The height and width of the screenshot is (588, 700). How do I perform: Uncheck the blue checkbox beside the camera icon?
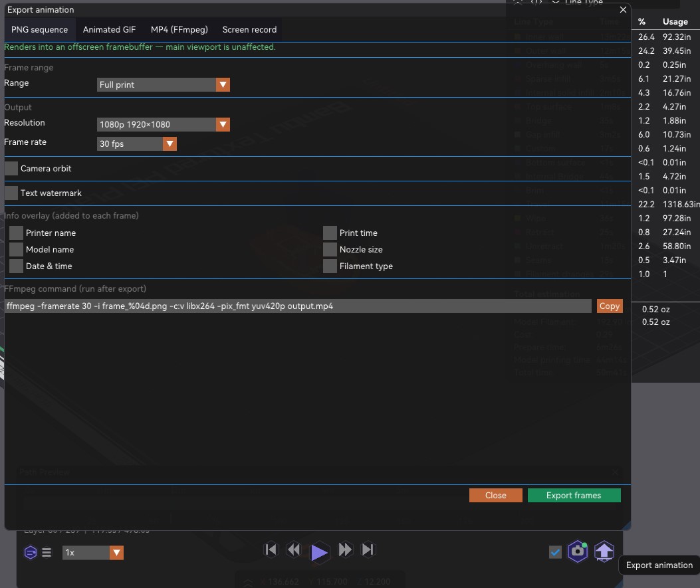555,552
